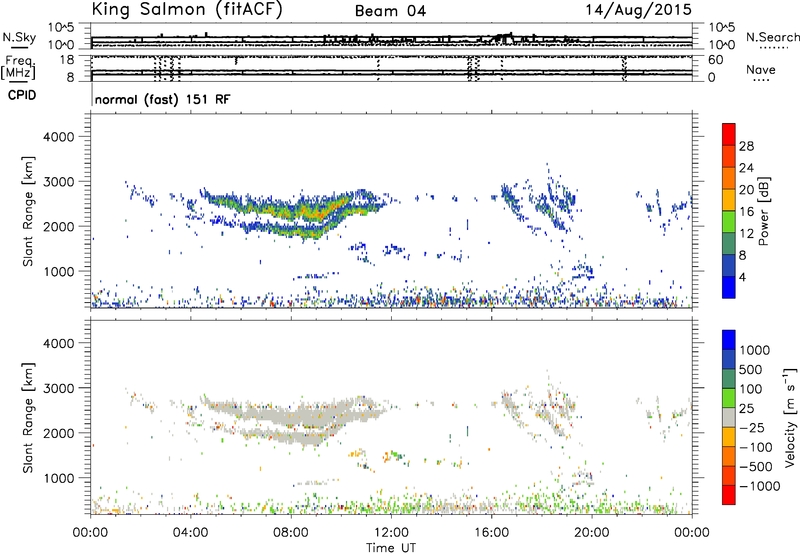Click the 'Beam 04' label
The height and width of the screenshot is (554, 800).
[390, 11]
